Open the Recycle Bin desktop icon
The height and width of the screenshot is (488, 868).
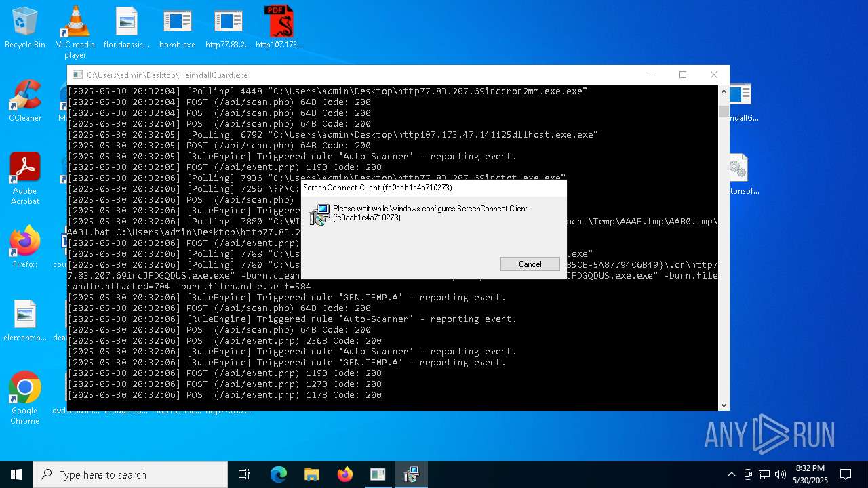[25, 28]
